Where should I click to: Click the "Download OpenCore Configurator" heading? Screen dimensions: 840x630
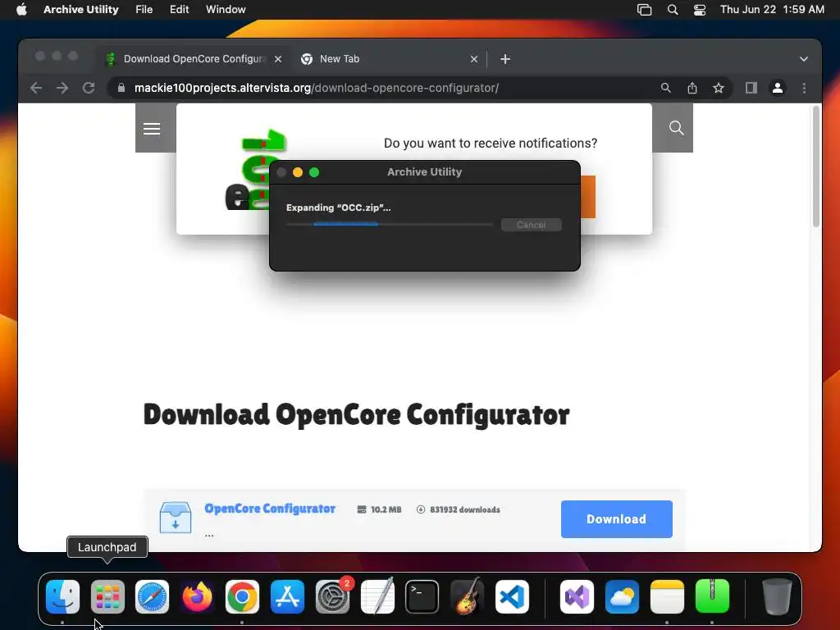pos(356,415)
